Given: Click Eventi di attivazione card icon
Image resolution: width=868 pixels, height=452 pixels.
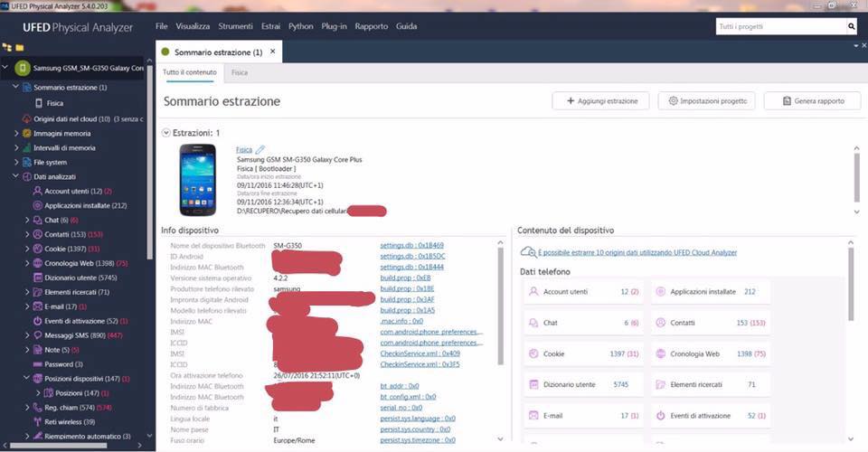Looking at the screenshot, I should [x=660, y=416].
